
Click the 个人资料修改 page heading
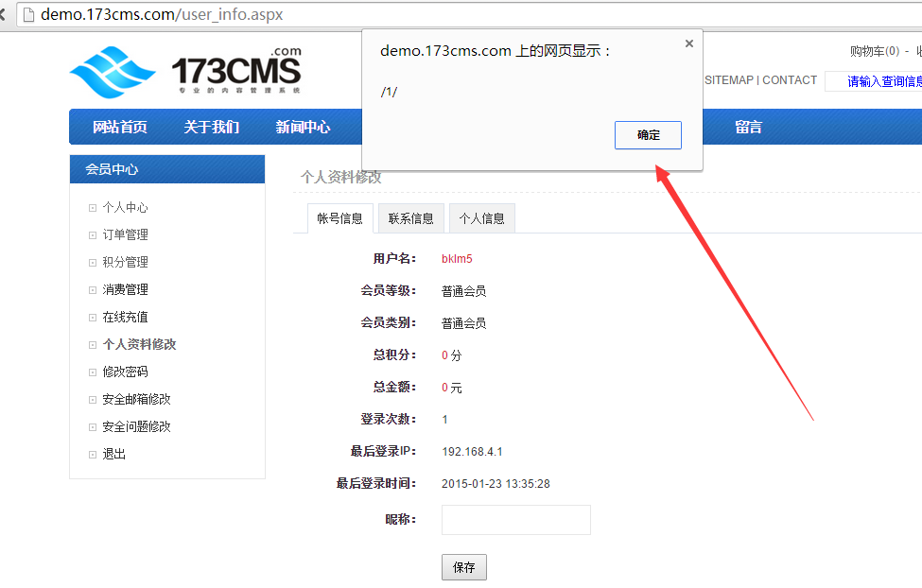click(x=341, y=177)
